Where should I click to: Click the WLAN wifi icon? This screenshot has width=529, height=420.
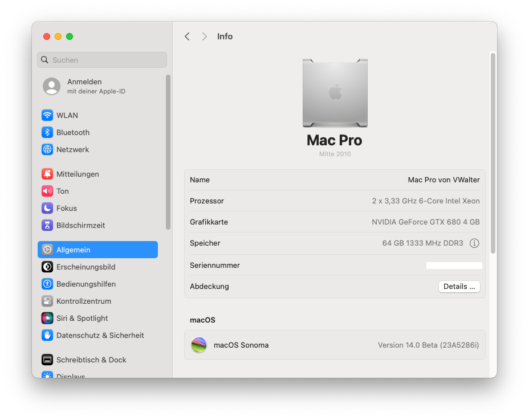coord(47,115)
